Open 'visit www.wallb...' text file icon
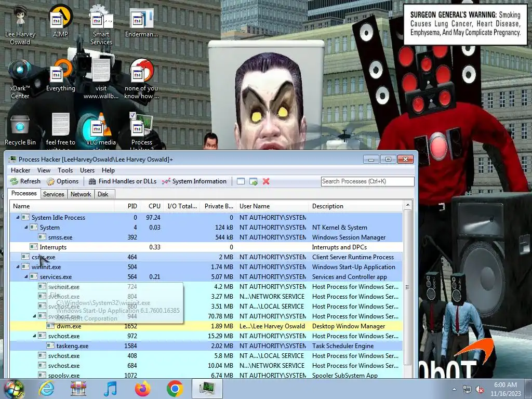This screenshot has height=399, width=532. click(101, 79)
